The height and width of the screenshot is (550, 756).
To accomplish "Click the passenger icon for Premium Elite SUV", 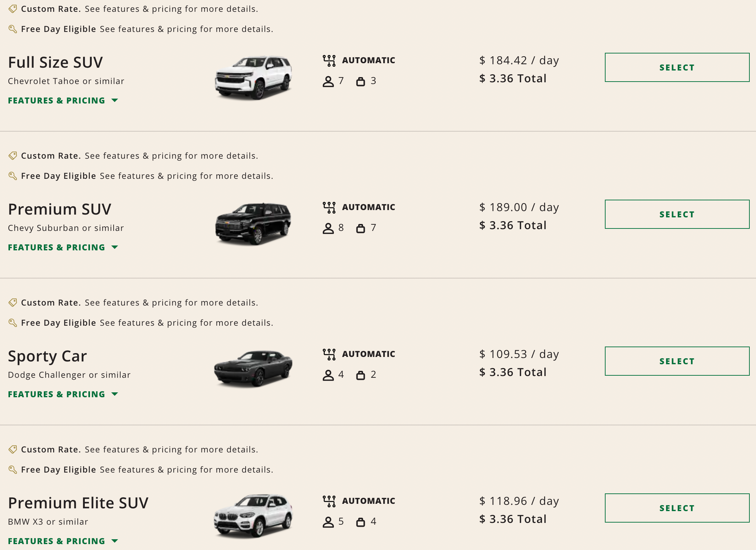I will (328, 522).
